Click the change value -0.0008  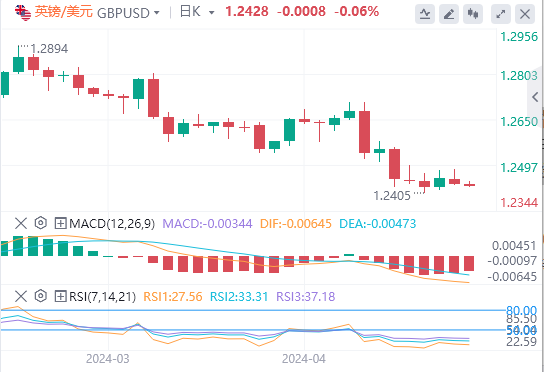(301, 12)
